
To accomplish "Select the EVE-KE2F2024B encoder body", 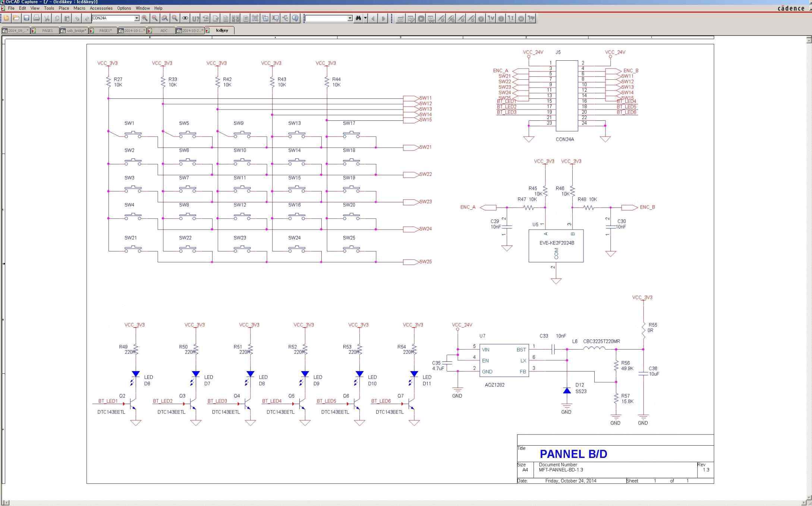I will [556, 246].
